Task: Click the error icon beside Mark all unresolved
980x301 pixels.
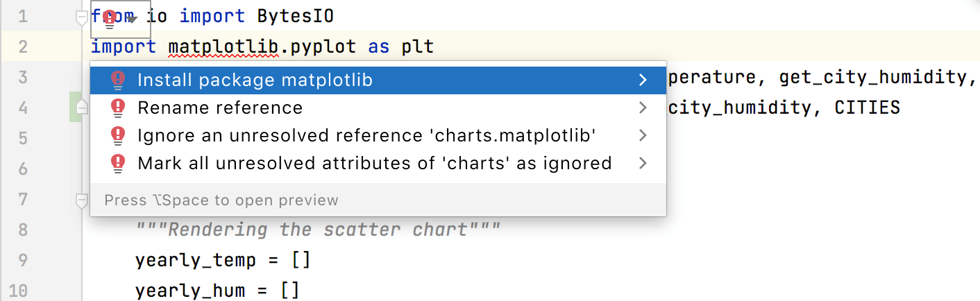Action: (118, 164)
